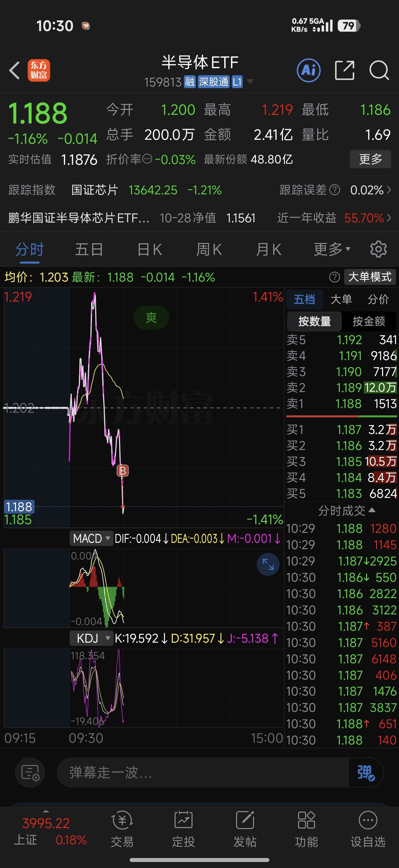Image resolution: width=399 pixels, height=868 pixels.
Task: Open the search magnifier icon
Action: click(379, 71)
